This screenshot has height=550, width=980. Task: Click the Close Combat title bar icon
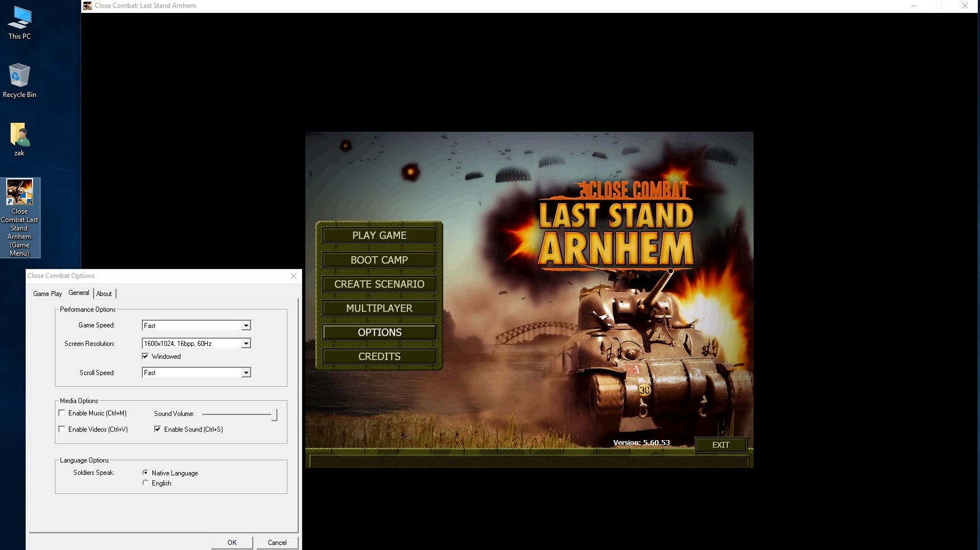click(87, 6)
